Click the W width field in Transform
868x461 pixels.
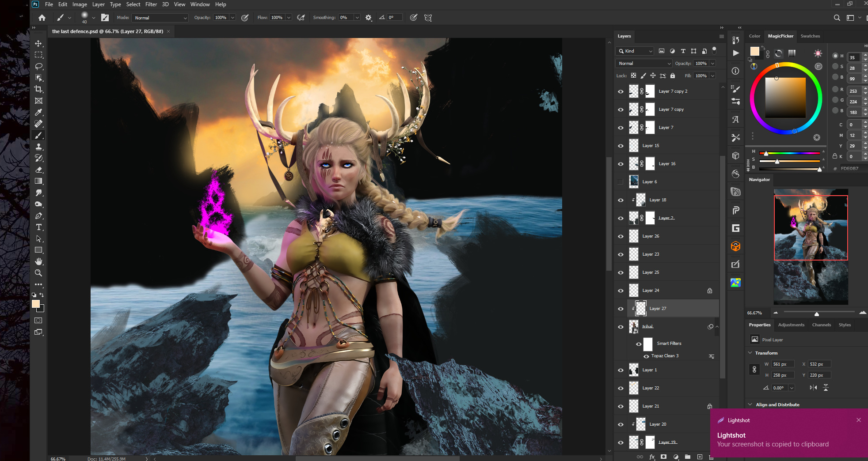[783, 364]
